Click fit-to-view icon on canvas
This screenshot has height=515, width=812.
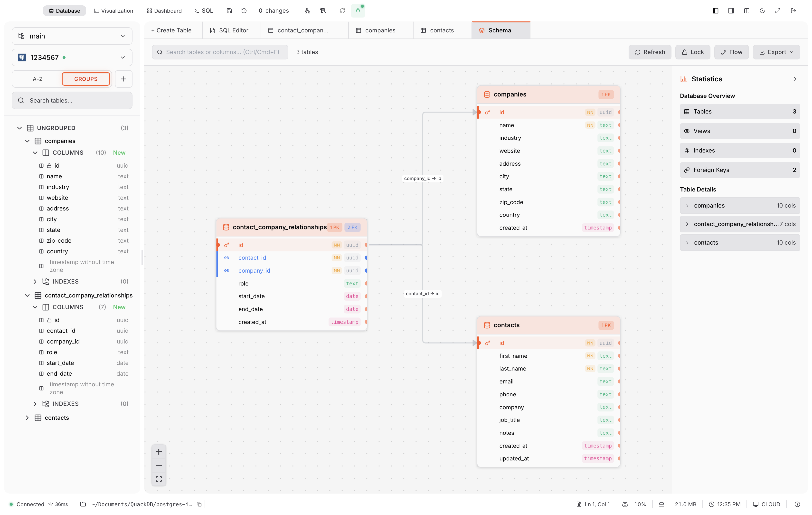click(x=159, y=479)
